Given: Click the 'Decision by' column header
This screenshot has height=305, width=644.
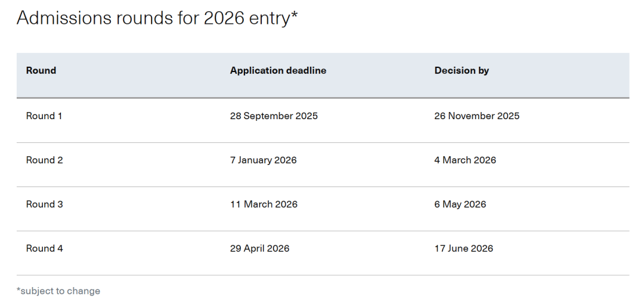Looking at the screenshot, I should [462, 70].
